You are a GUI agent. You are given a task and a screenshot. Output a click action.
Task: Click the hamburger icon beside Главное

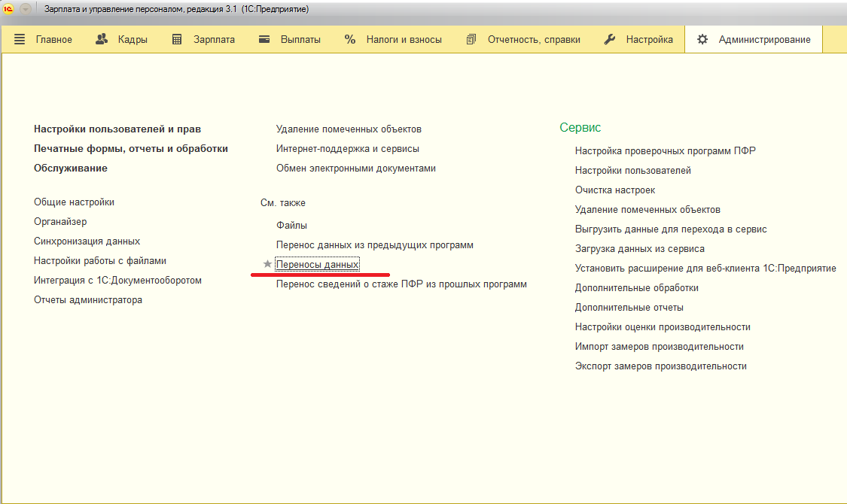click(x=20, y=39)
